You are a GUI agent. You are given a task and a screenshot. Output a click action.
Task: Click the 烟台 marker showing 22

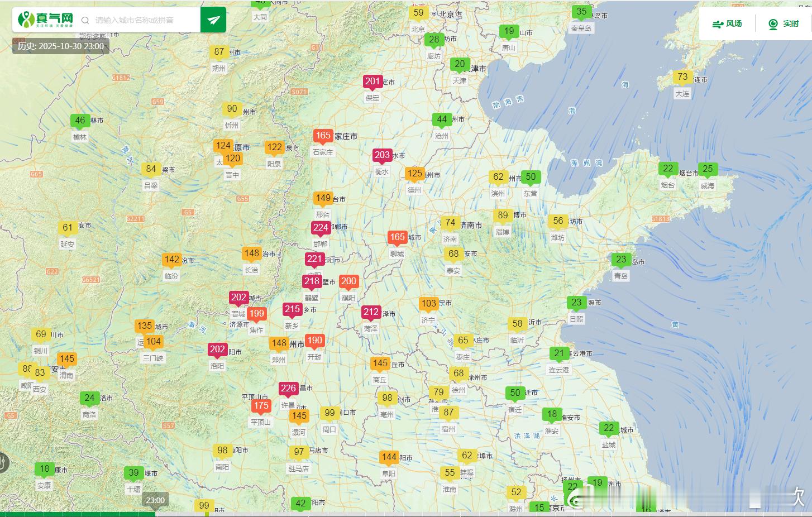pos(668,169)
